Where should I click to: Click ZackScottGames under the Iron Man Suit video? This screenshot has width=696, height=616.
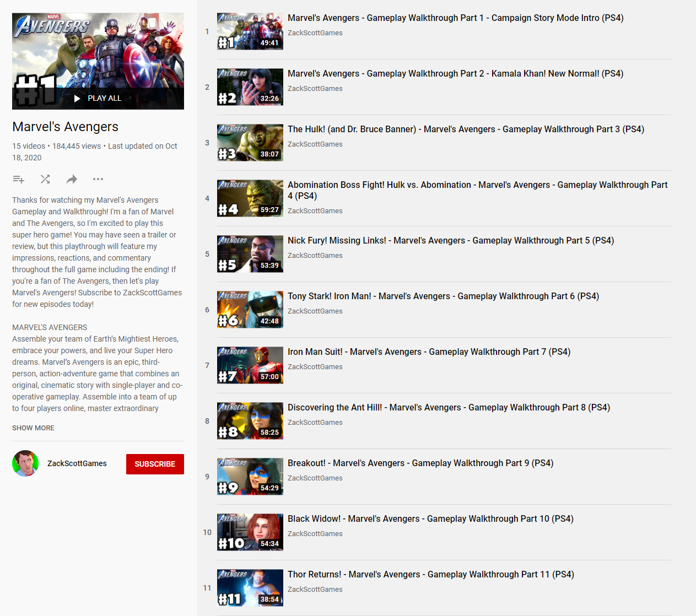[315, 367]
